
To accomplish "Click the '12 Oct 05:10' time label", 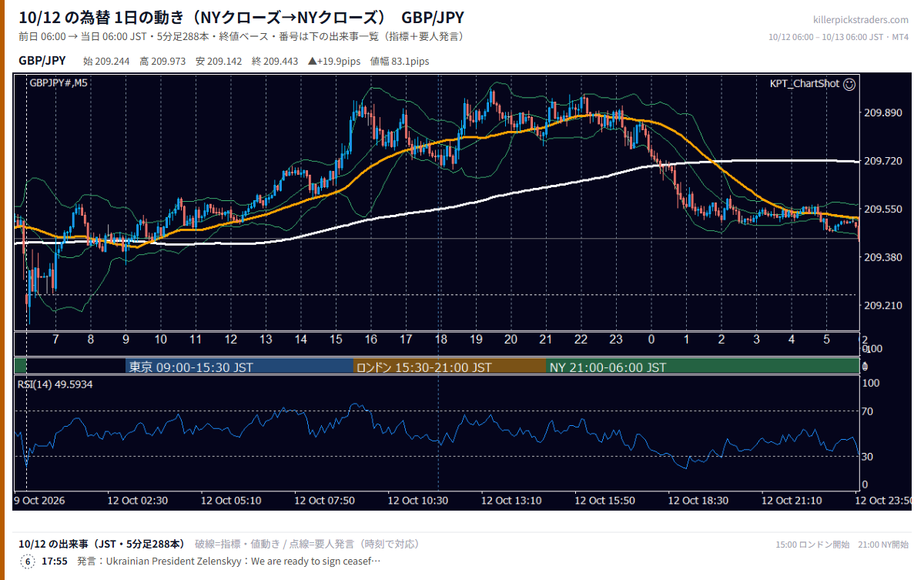I will pos(231,501).
